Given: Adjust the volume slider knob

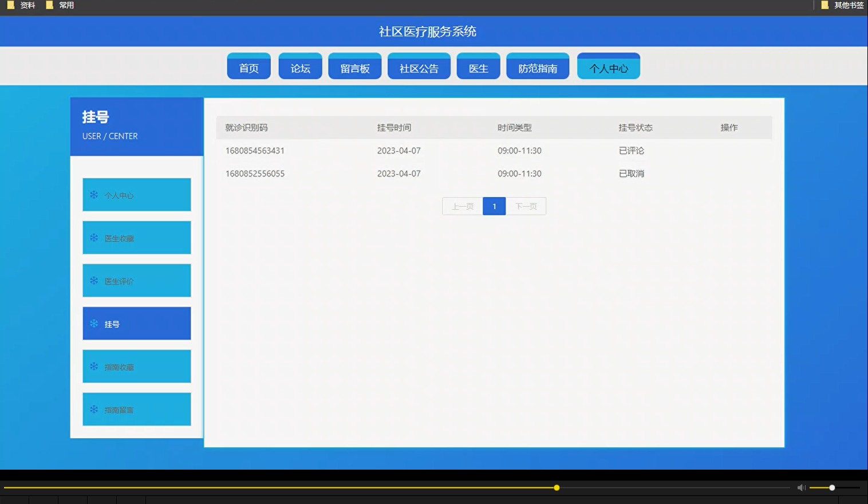Looking at the screenshot, I should click(x=832, y=488).
